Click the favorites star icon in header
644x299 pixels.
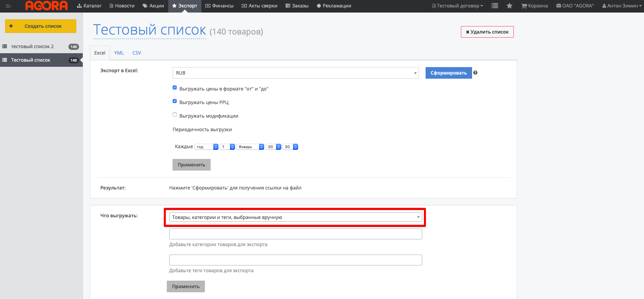(x=509, y=6)
